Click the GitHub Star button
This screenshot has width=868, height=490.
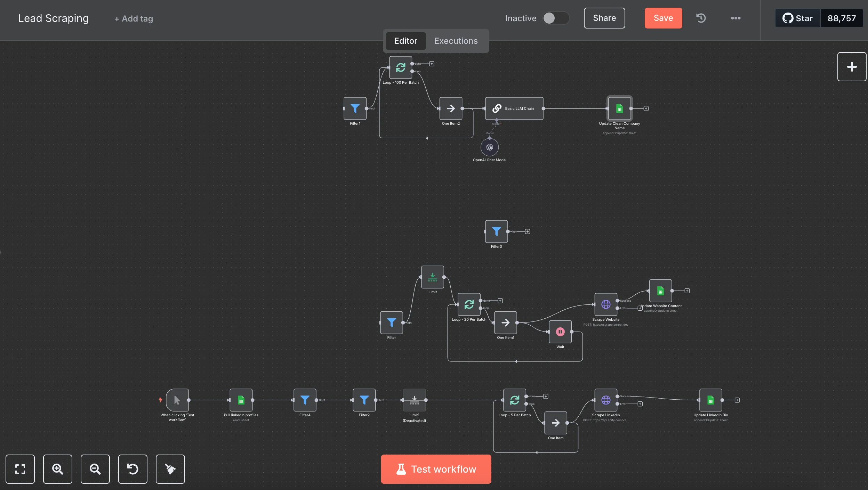[x=798, y=18]
